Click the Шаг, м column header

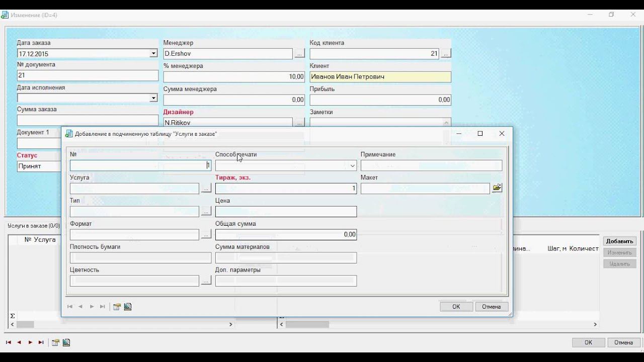pos(557,249)
